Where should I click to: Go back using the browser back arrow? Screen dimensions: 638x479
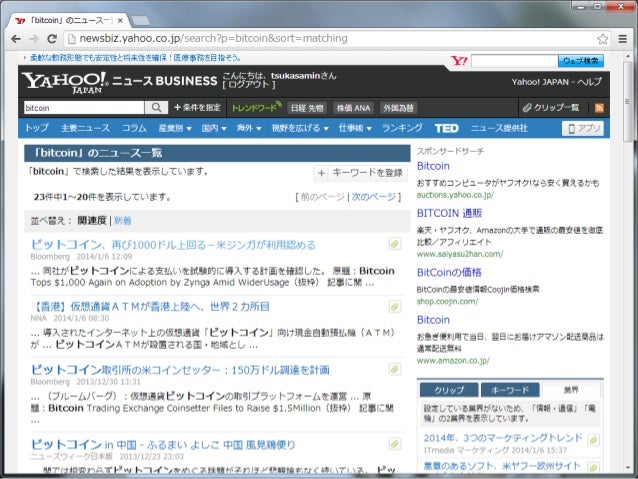[x=16, y=39]
